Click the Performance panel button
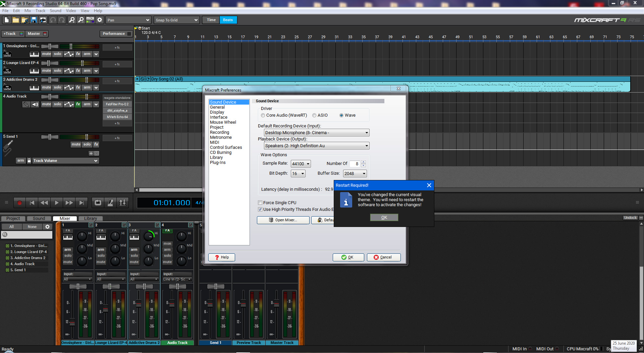Image resolution: width=644 pixels, height=353 pixels. 116,34
